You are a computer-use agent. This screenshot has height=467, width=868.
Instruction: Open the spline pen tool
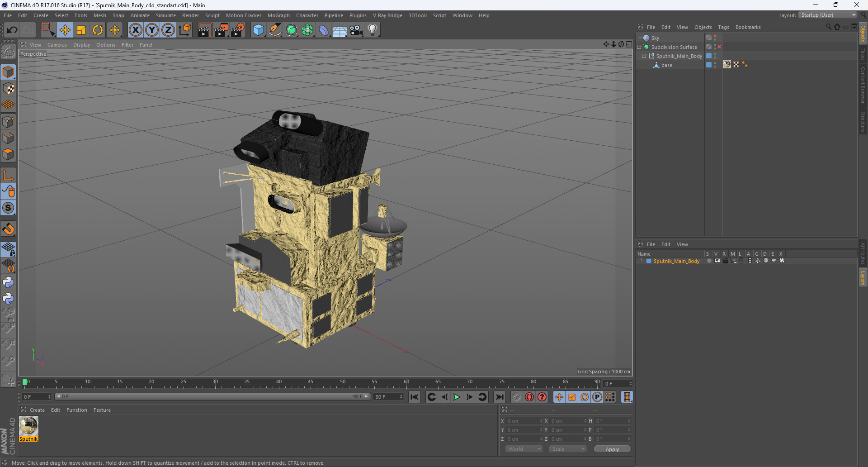(x=275, y=30)
